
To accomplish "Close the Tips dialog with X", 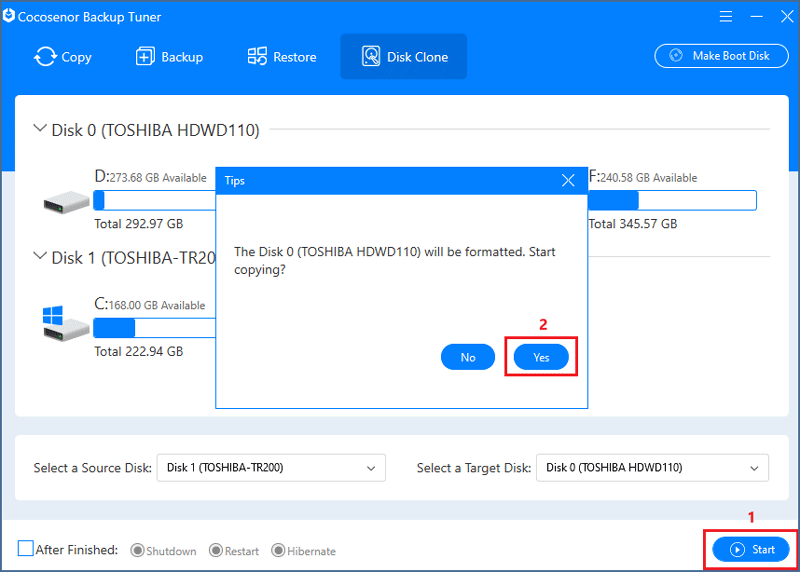I will (568, 180).
